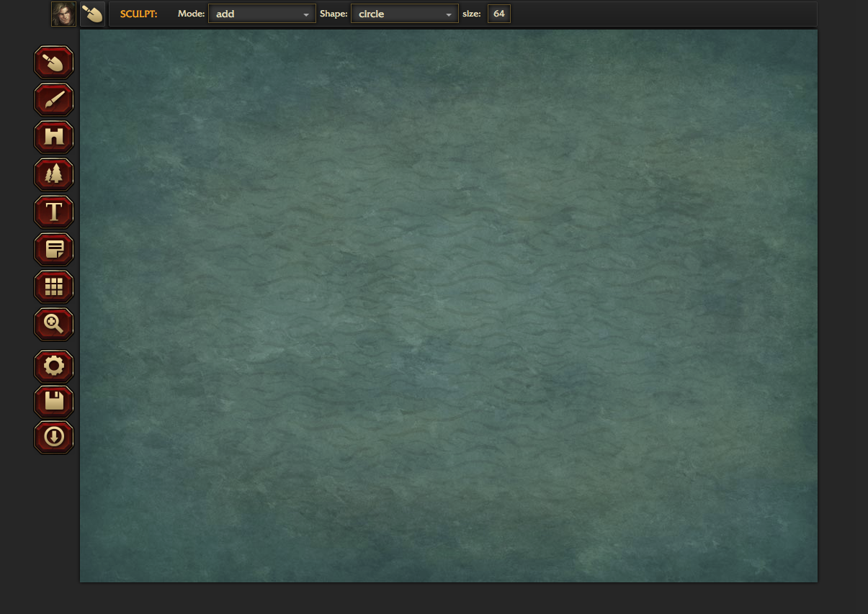The image size is (868, 614).
Task: Click the shovel icon in top bar
Action: (x=92, y=14)
